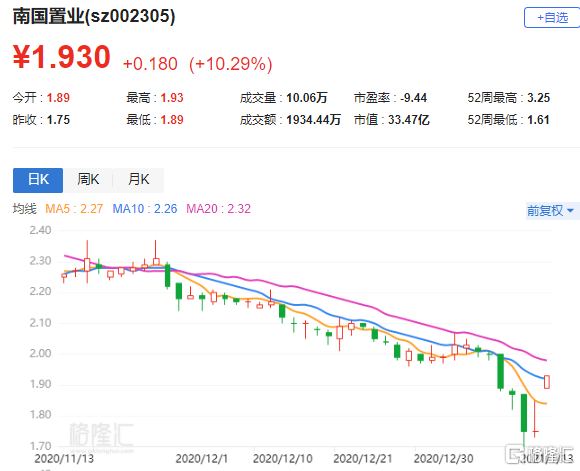Click the 格隆汇 logo icon at bottom right

515,455
